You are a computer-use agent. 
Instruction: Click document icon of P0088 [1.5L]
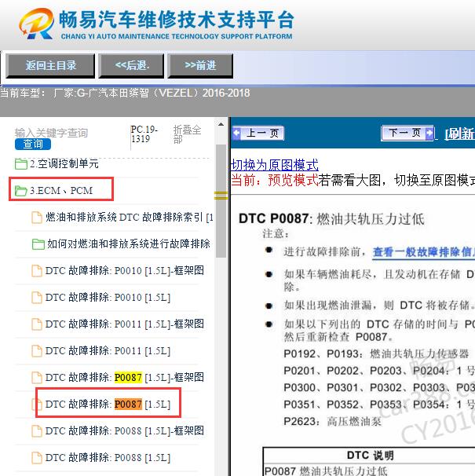pyautogui.click(x=37, y=458)
